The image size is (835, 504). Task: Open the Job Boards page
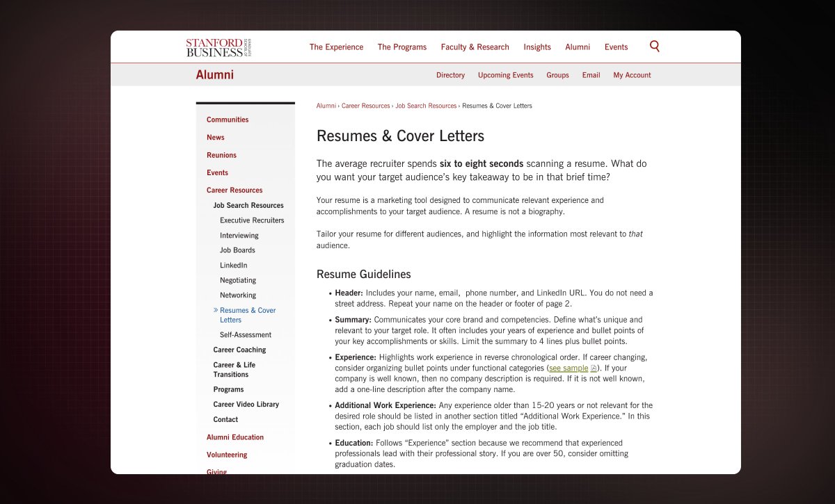point(237,250)
